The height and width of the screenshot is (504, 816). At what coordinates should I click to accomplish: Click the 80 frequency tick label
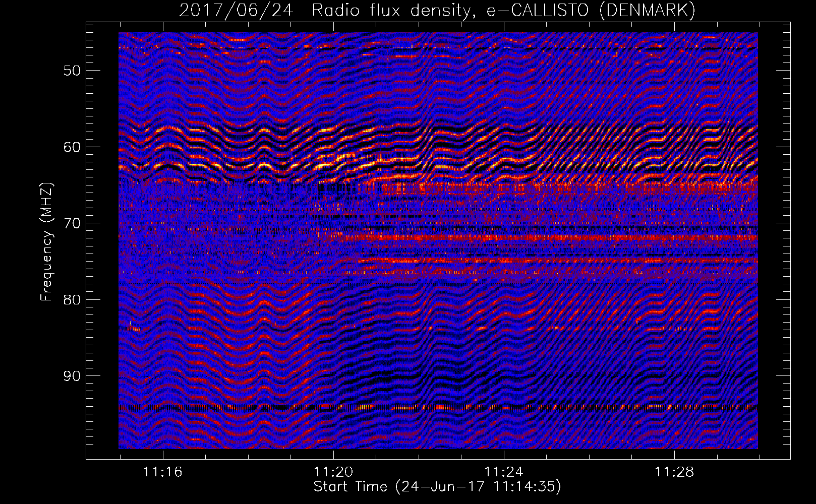click(x=72, y=300)
